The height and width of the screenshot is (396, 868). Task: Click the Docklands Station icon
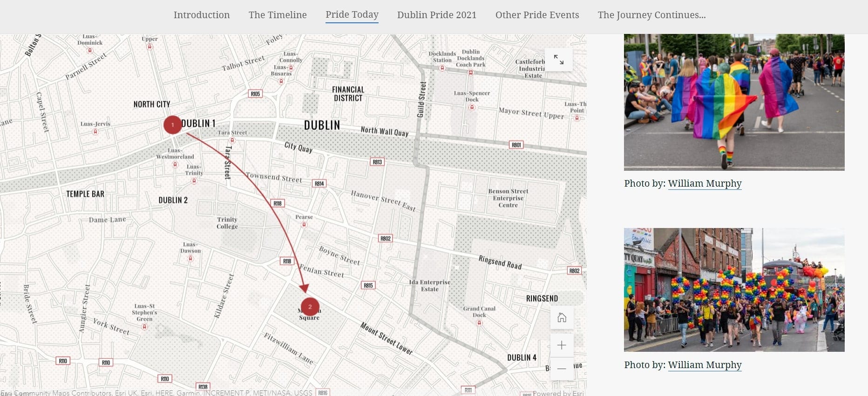coord(442,68)
